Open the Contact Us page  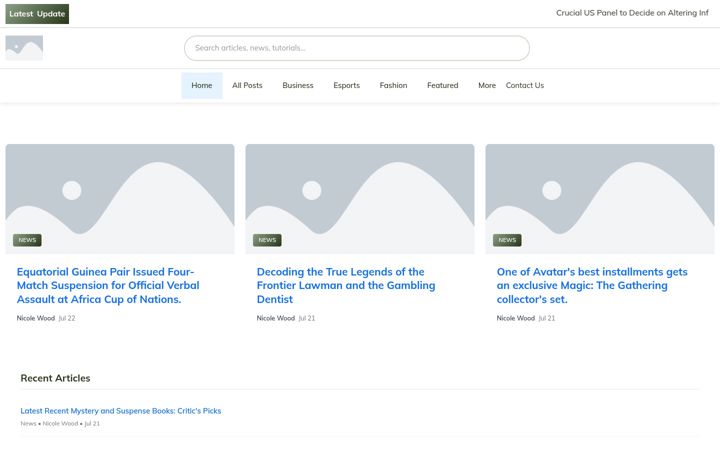pyautogui.click(x=525, y=85)
